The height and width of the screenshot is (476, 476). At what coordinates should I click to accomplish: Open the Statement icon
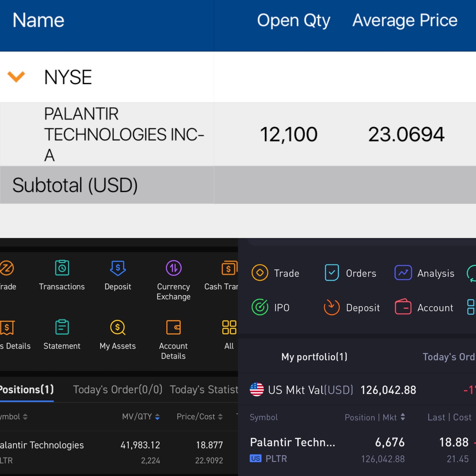pyautogui.click(x=62, y=327)
